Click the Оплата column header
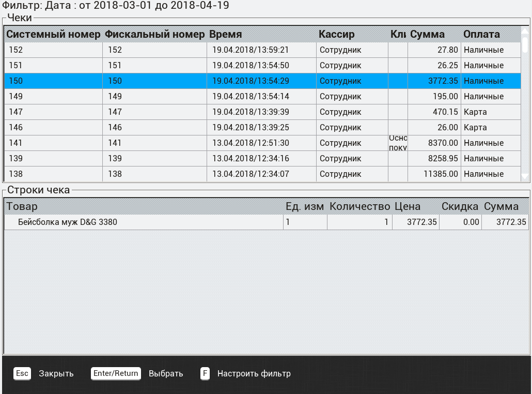This screenshot has width=532, height=394. (491, 34)
